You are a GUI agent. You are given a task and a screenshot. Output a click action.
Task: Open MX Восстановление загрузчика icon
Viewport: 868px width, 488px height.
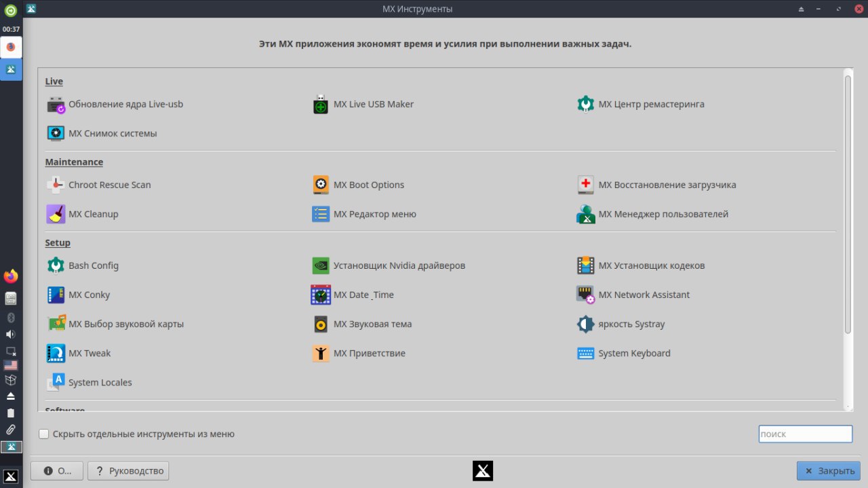[x=586, y=185]
